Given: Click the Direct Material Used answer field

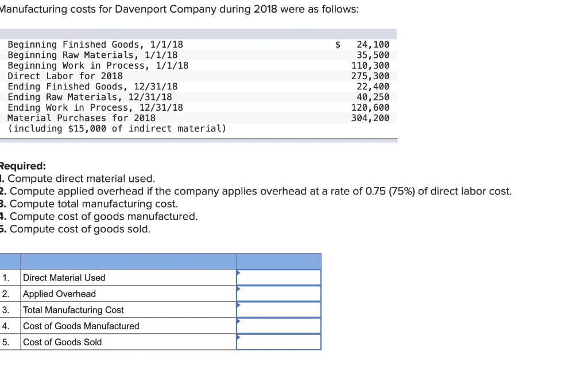Looking at the screenshot, I should [x=278, y=277].
